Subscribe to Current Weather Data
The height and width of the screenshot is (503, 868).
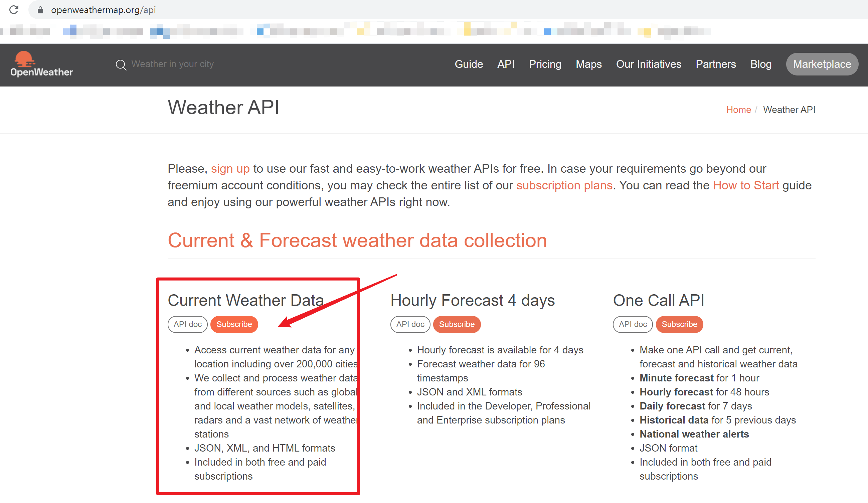click(234, 324)
